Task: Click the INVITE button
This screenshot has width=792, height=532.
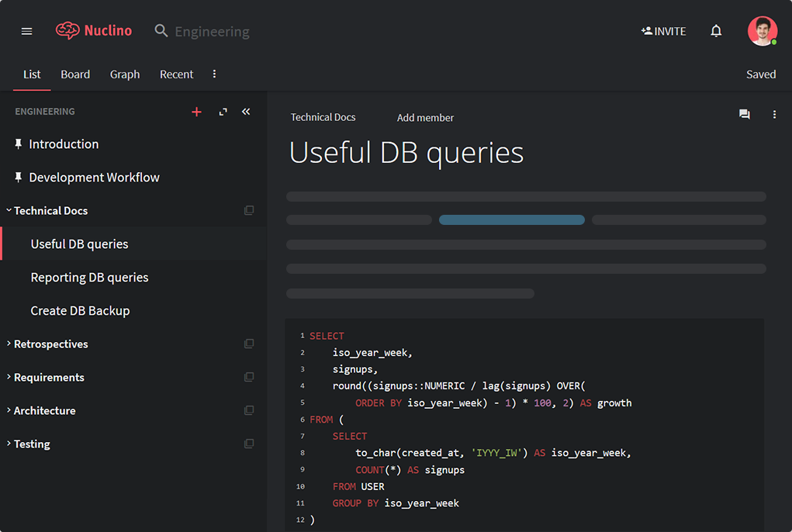Action: pos(663,31)
